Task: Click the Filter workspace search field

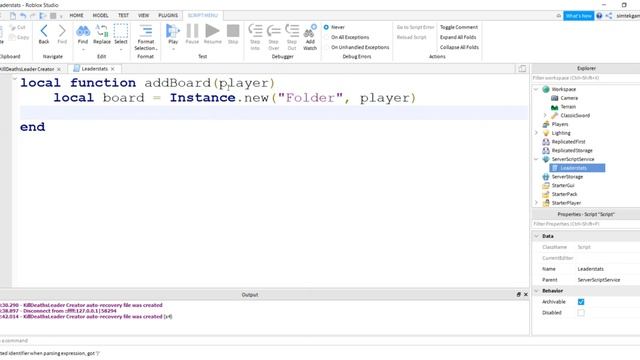Action: (586, 78)
